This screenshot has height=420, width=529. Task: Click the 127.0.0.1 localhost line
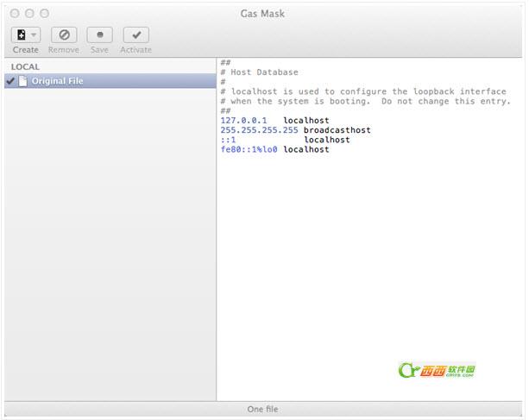[274, 121]
